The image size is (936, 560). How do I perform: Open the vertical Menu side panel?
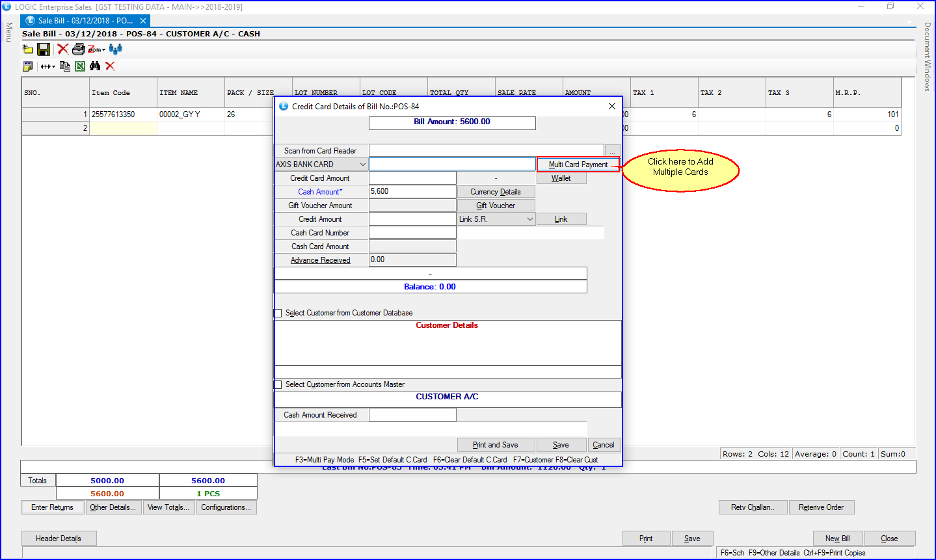pyautogui.click(x=8, y=32)
